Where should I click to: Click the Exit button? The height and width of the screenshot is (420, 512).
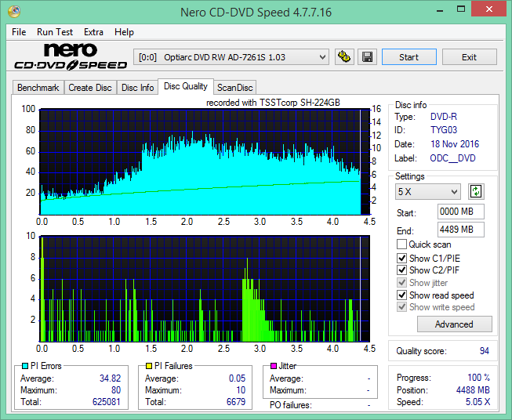(x=469, y=57)
